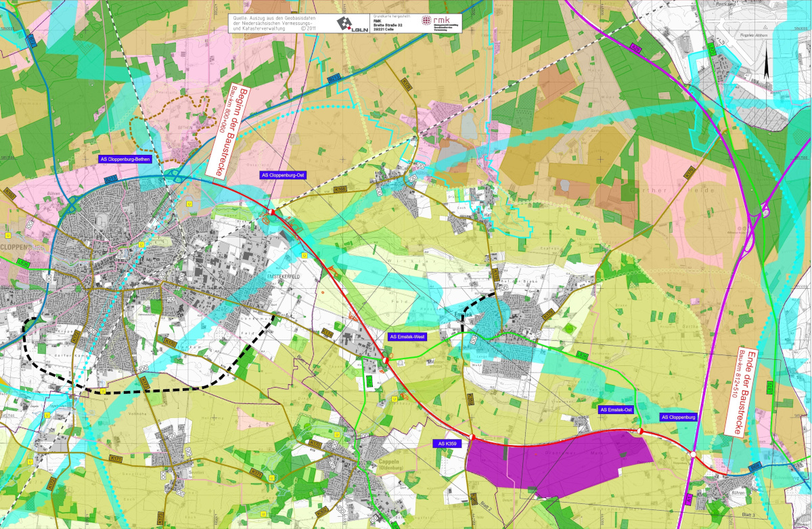Click the north arrow compass symbol
Screen dimensions: 812x529
766,64
